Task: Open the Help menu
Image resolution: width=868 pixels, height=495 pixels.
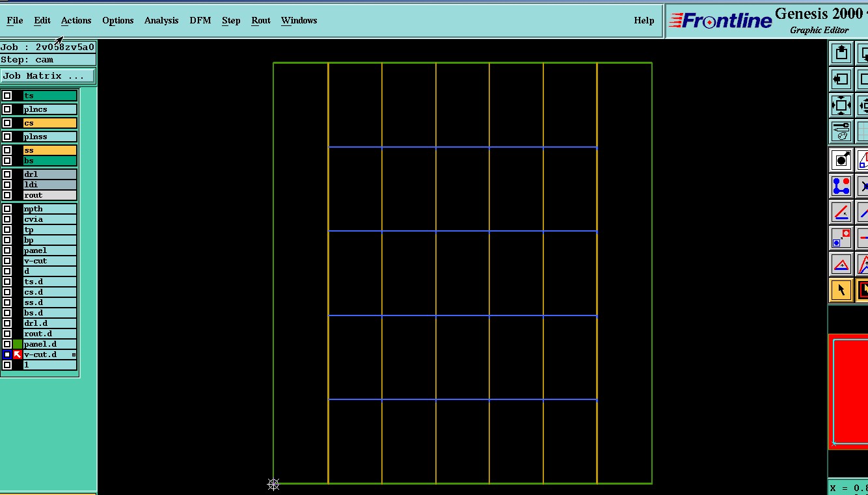Action: [x=644, y=20]
